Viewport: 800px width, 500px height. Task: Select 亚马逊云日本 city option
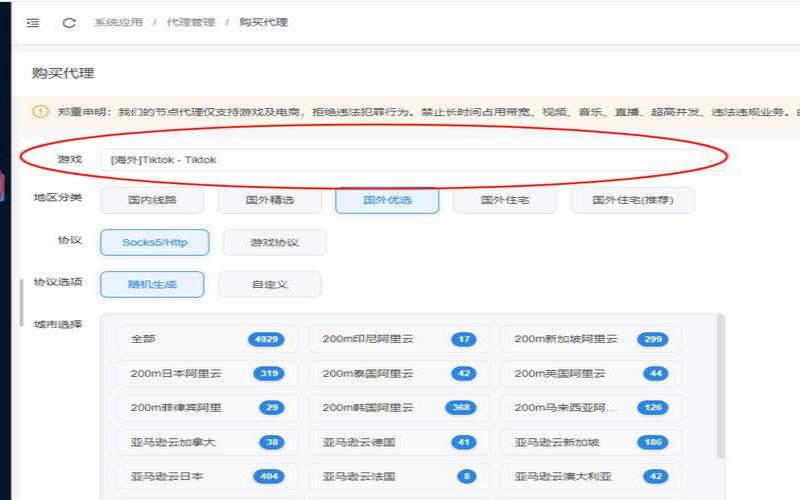click(x=207, y=477)
